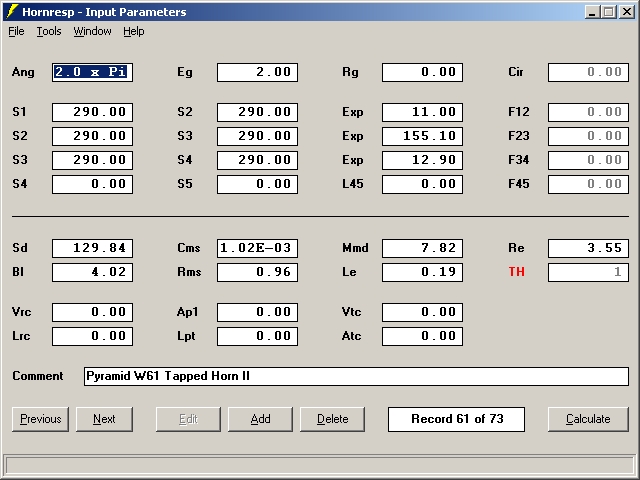Click the Comment label
The height and width of the screenshot is (480, 640).
38,376
